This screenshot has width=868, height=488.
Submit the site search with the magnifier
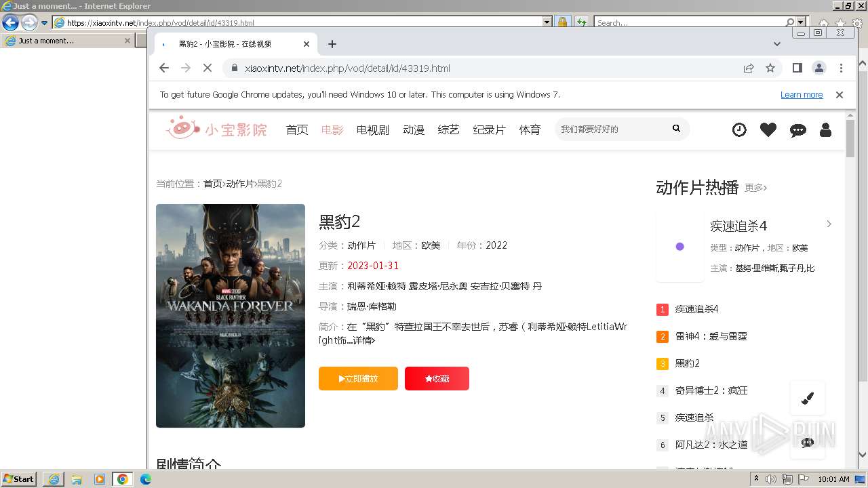676,128
